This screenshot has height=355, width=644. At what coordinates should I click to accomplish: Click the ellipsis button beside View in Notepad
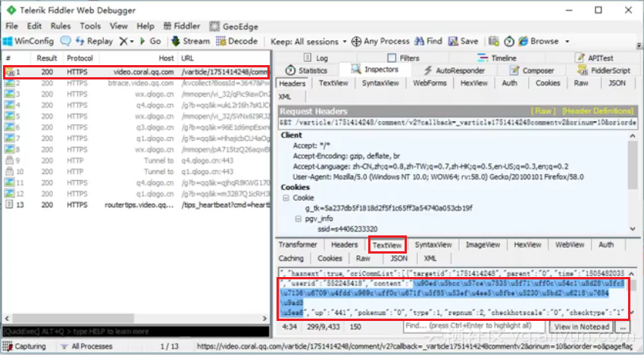[x=623, y=327]
